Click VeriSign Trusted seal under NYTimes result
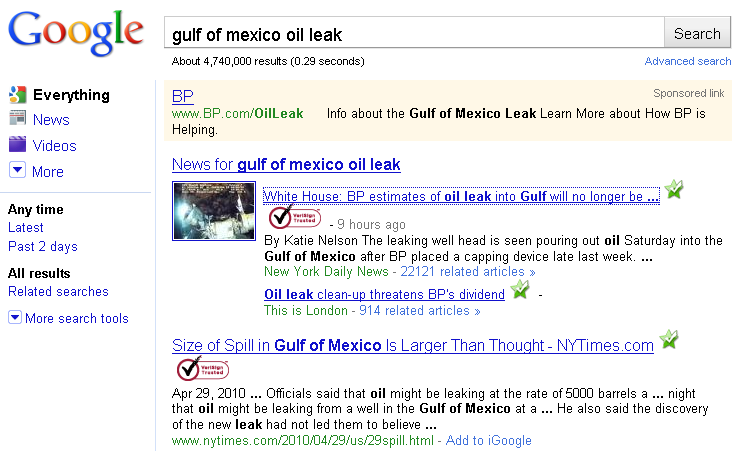This screenshot has height=451, width=744. (203, 368)
